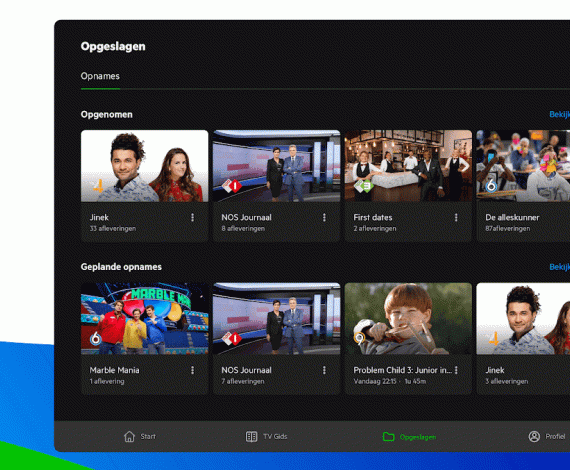This screenshot has height=470, width=570.
Task: Open the Profiel user icon
Action: [x=534, y=436]
